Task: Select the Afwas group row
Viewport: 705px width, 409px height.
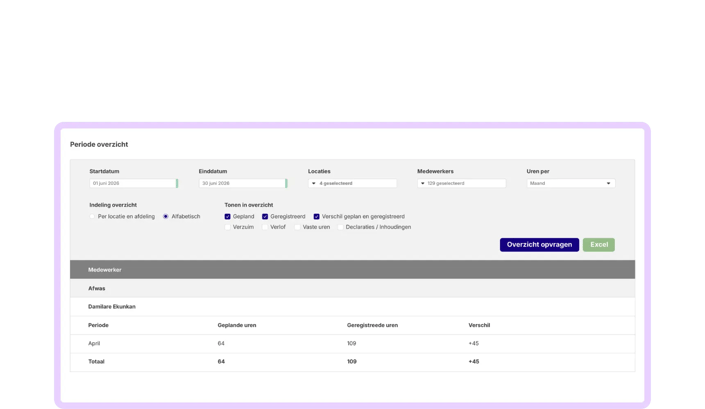Action: tap(352, 289)
